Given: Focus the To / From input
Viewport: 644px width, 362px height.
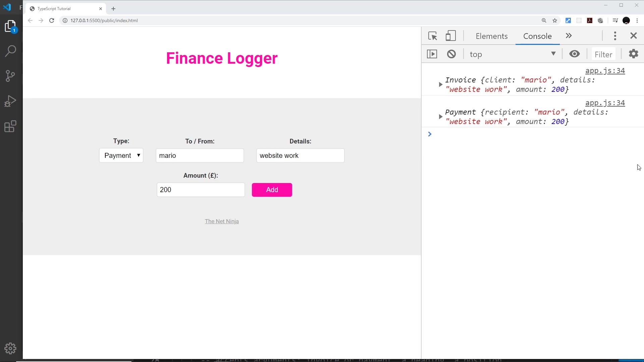Looking at the screenshot, I should (x=200, y=156).
